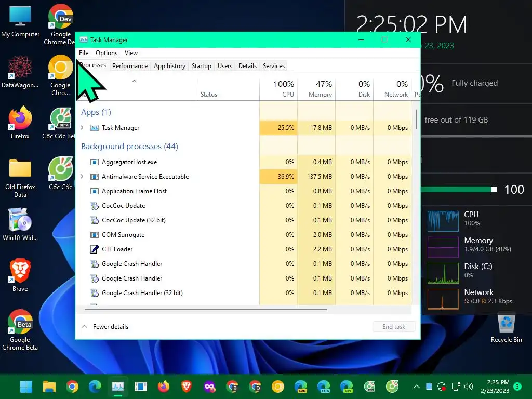Screen dimensions: 532x399
Task: Click the 137.5 MB memory cell
Action: [x=316, y=177]
